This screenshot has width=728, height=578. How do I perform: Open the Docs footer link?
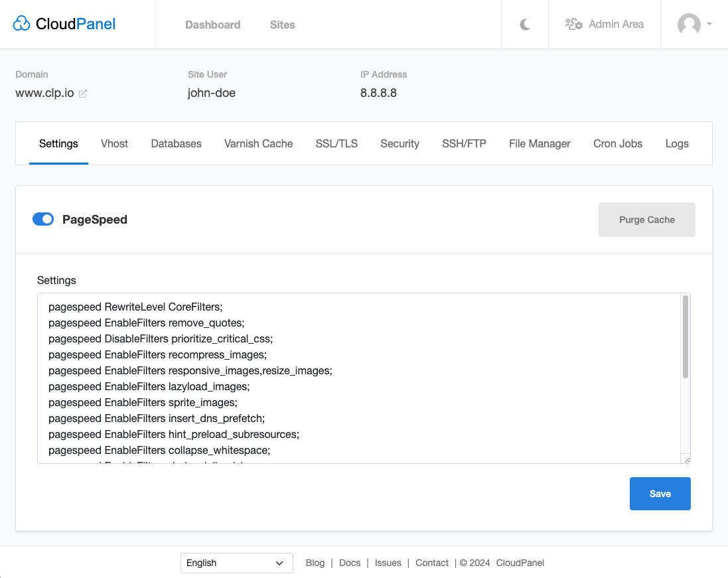[350, 563]
